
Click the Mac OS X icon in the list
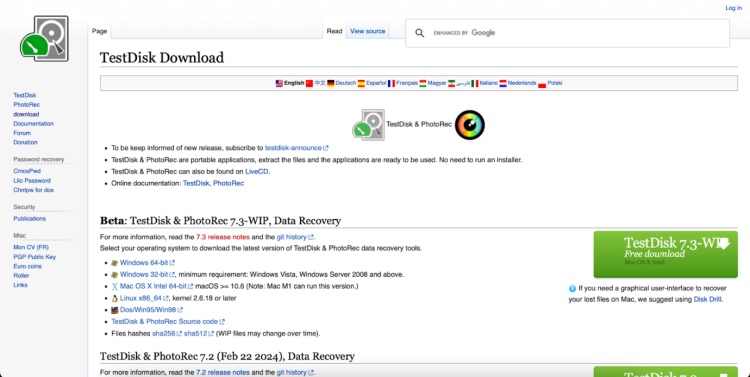pos(114,287)
